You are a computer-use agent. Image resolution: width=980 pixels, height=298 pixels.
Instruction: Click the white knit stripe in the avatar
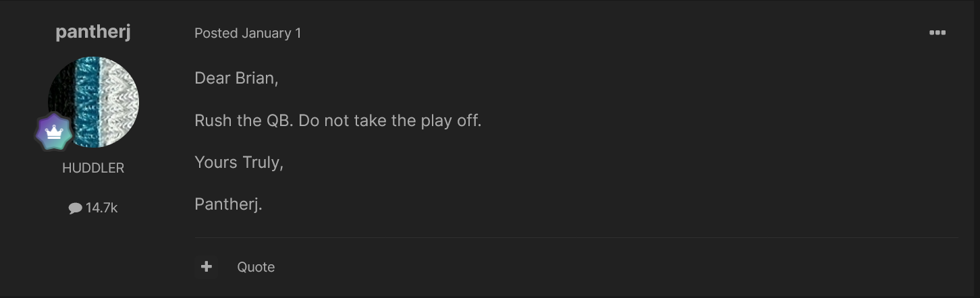pyautogui.click(x=119, y=102)
